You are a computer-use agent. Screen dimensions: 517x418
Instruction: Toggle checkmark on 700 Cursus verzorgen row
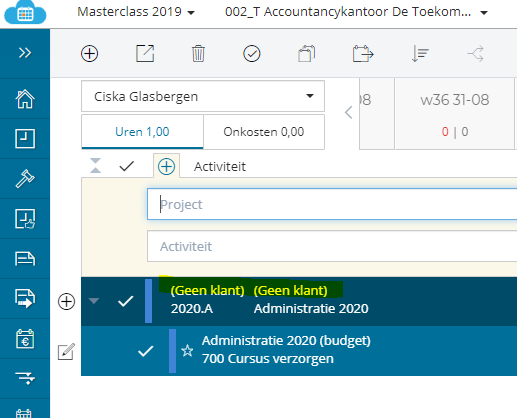click(146, 351)
